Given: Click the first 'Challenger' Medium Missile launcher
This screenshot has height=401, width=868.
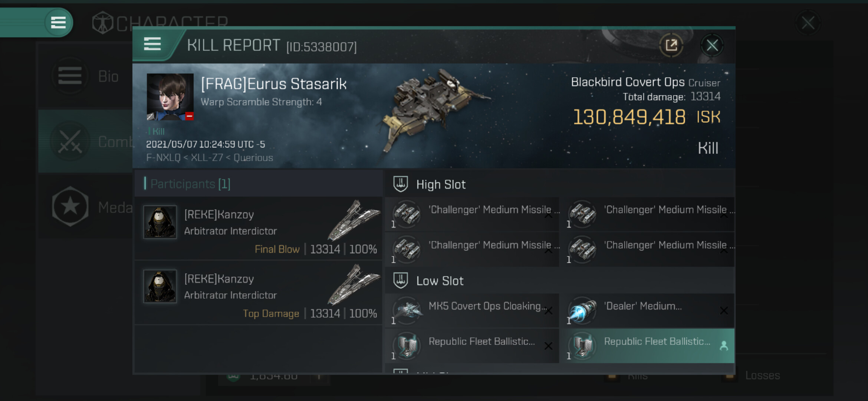Looking at the screenshot, I should tap(472, 214).
